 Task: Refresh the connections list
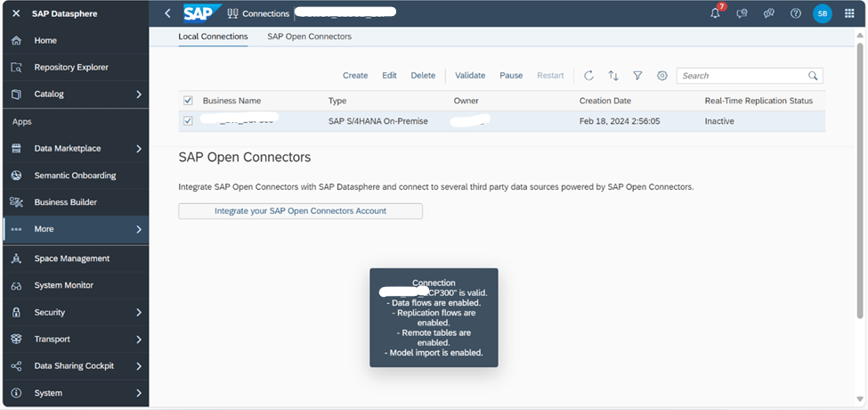[589, 76]
